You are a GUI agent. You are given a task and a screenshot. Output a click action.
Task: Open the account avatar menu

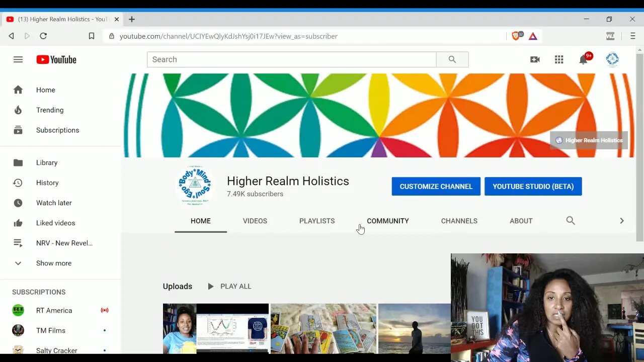[x=612, y=59]
